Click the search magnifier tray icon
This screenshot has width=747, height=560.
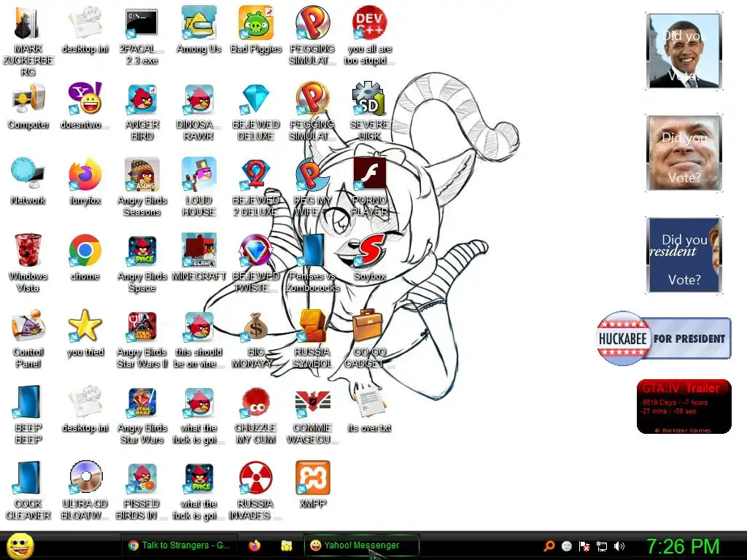pos(549,545)
